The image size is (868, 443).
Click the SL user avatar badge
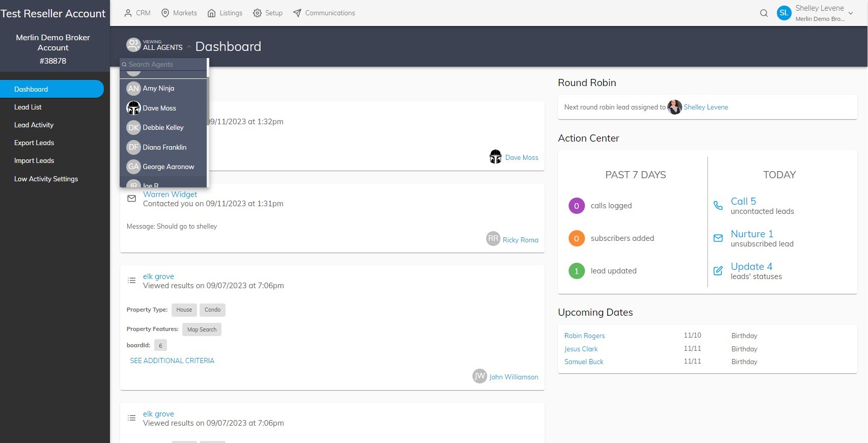point(784,13)
